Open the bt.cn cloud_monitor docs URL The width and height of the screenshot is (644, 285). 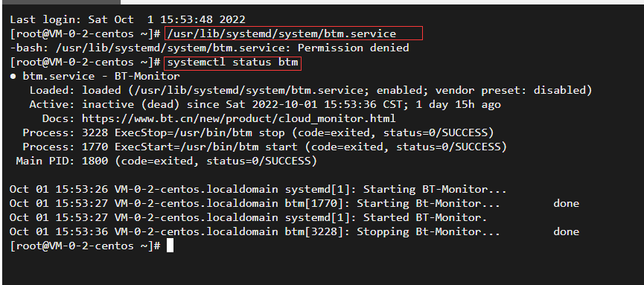[x=239, y=118]
